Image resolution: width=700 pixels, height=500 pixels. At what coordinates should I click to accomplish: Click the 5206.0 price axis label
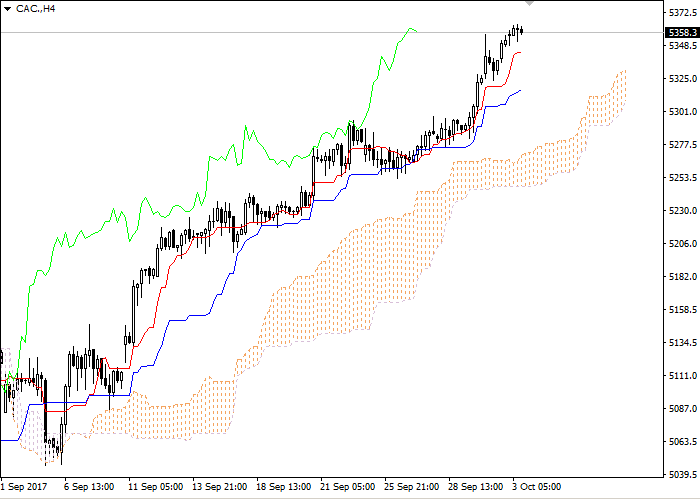click(x=683, y=244)
